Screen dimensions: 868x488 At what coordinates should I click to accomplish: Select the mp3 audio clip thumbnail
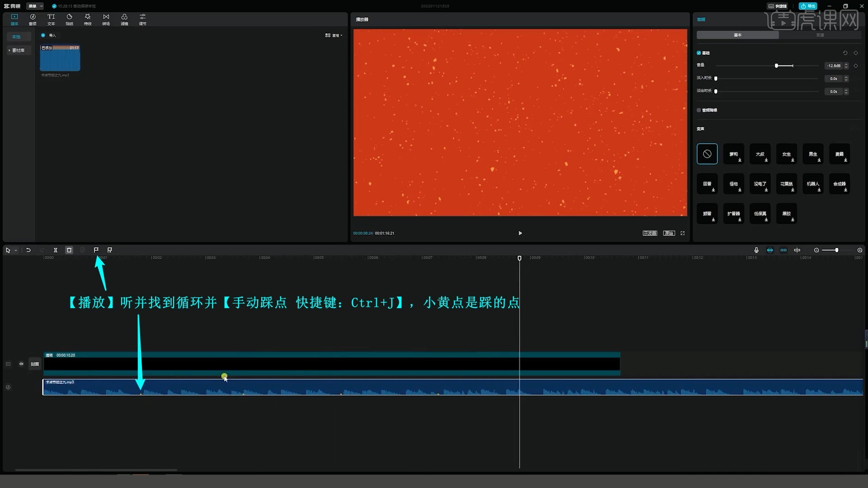60,58
